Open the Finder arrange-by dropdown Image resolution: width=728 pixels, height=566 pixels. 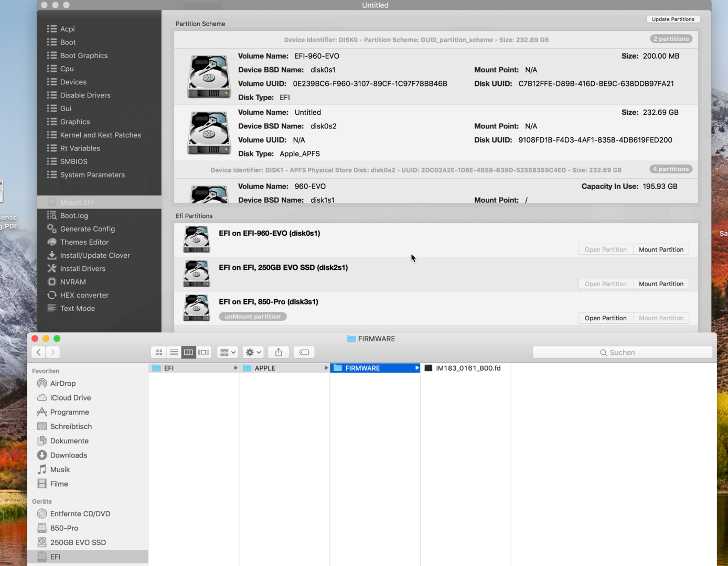pyautogui.click(x=228, y=352)
